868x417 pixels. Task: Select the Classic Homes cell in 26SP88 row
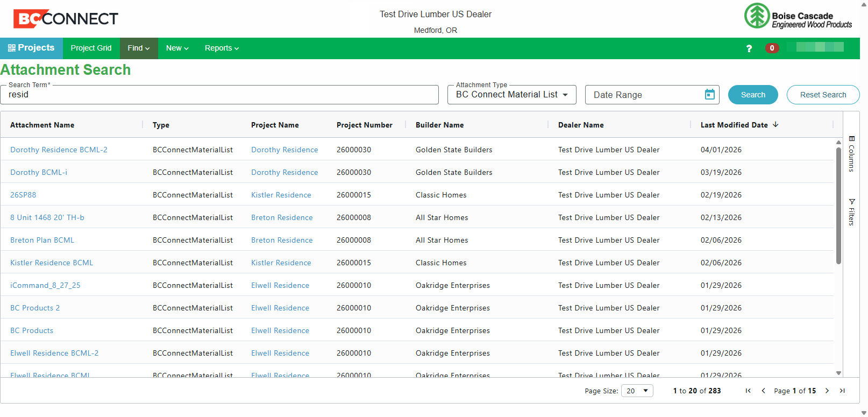[441, 195]
